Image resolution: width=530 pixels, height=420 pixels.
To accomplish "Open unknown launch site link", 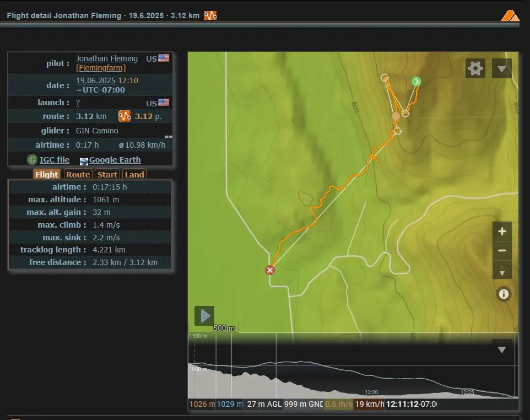I will pyautogui.click(x=78, y=103).
